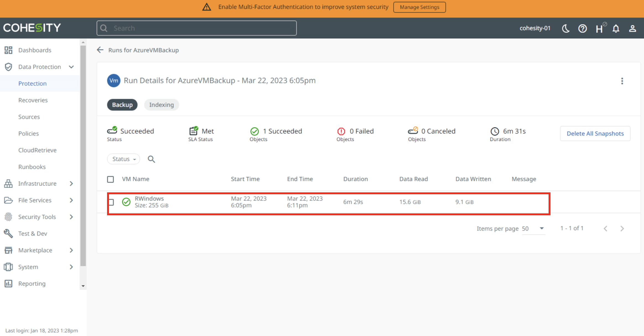Click the Marketplace store icon
The height and width of the screenshot is (336, 644).
click(x=8, y=250)
